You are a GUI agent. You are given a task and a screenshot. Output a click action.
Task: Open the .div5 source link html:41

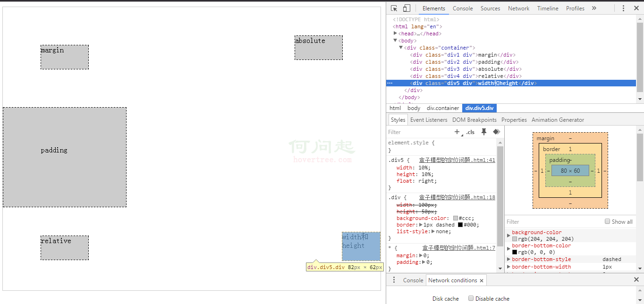(457, 160)
